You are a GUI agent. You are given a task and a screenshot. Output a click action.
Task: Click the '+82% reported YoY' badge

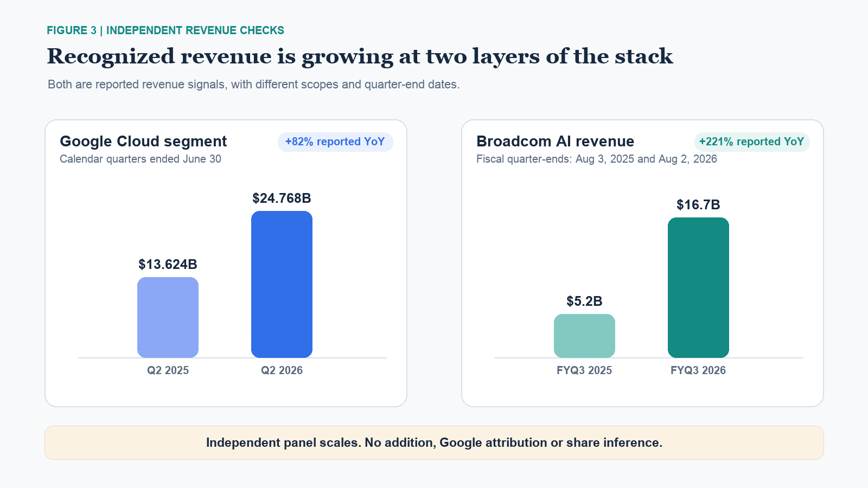(335, 142)
